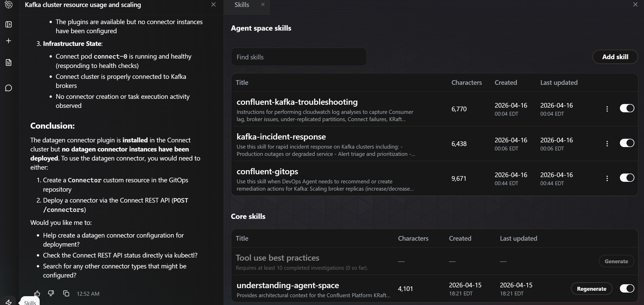
Task: Disable the confluent-gitops skill toggle
Action: (627, 178)
